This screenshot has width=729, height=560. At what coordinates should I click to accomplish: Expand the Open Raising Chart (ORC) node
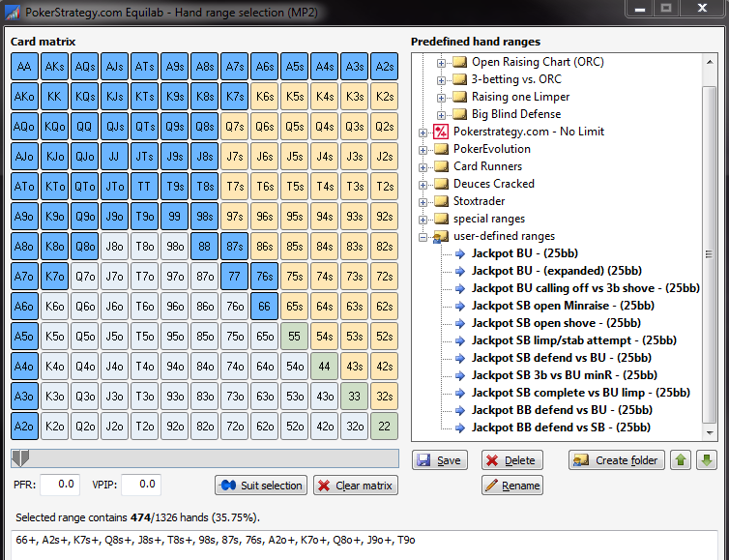441,63
